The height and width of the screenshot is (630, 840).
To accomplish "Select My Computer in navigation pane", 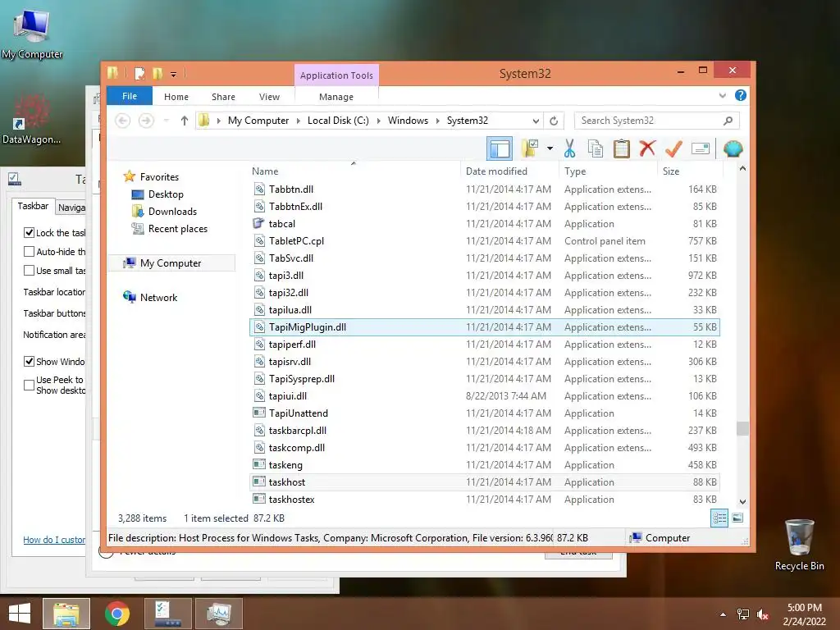I will pos(171,263).
